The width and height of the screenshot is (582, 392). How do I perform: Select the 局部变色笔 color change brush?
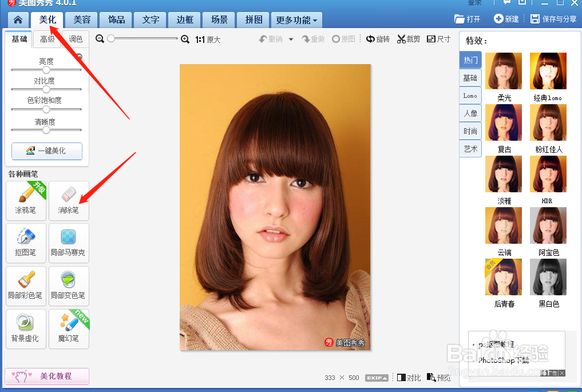tap(69, 286)
